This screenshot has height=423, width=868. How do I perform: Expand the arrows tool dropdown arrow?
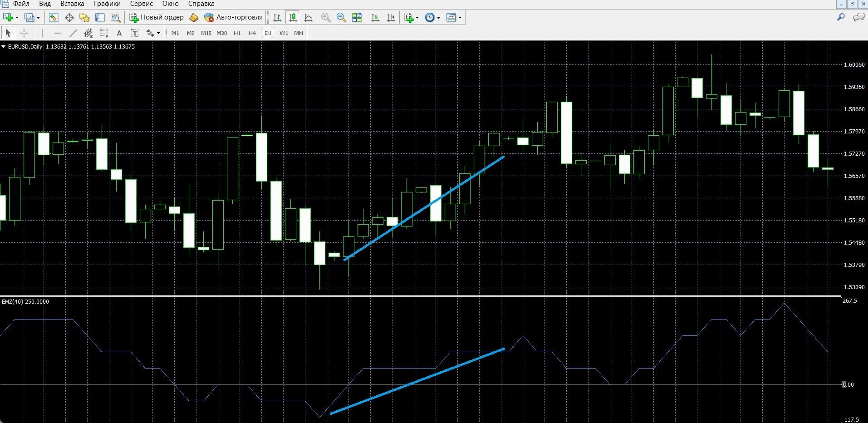click(158, 33)
